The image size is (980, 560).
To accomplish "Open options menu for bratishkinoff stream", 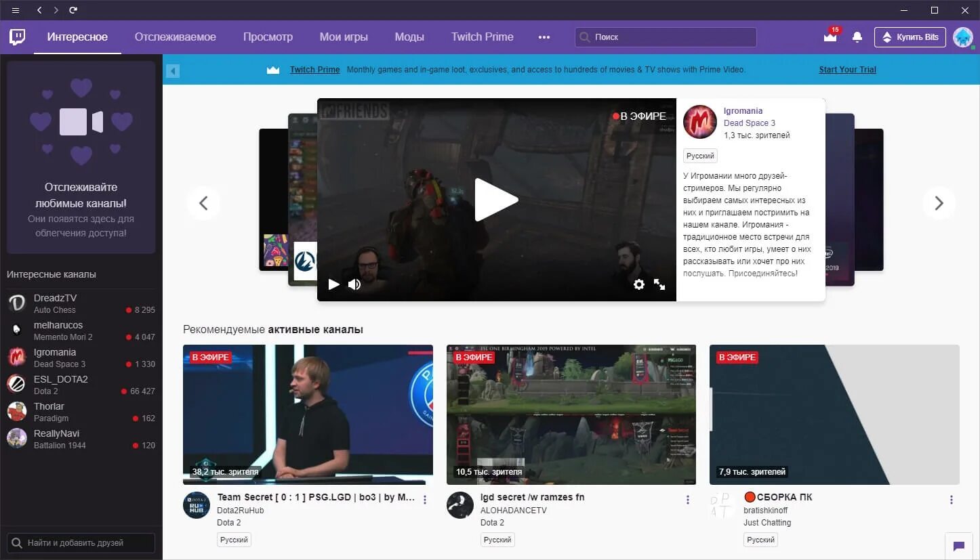I will click(952, 500).
